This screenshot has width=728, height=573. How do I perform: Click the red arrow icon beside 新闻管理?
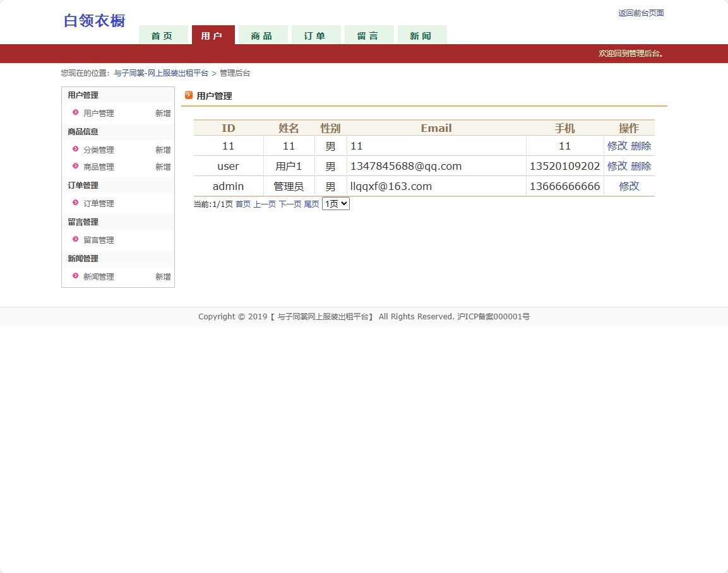click(x=75, y=276)
